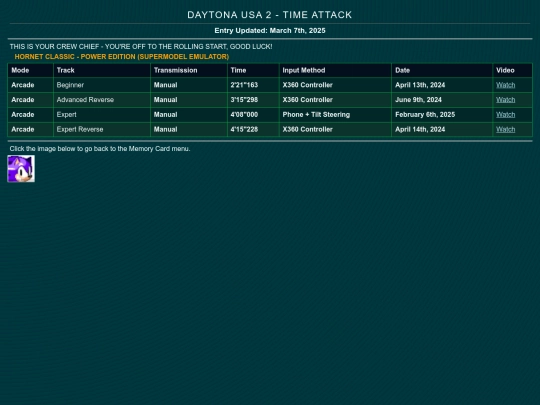Click the date 'June 9th, 2024'
Image resolution: width=540 pixels, height=405 pixels.
point(418,100)
